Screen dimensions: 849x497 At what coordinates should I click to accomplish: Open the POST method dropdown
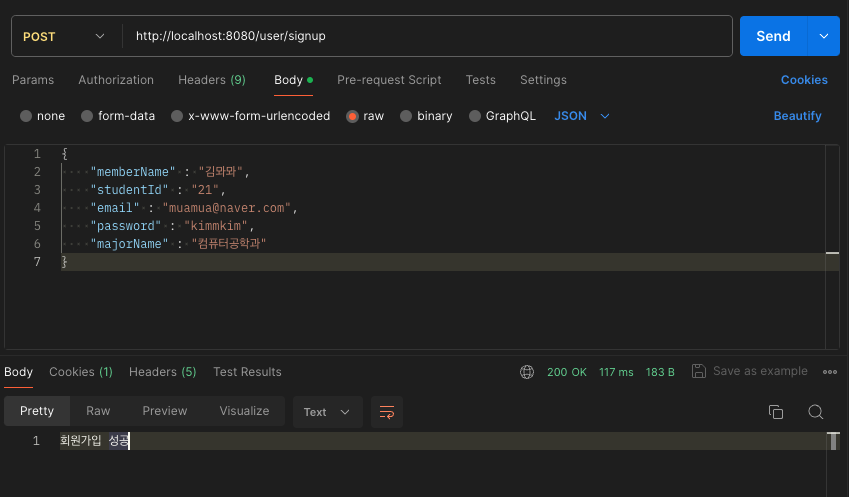coord(63,36)
